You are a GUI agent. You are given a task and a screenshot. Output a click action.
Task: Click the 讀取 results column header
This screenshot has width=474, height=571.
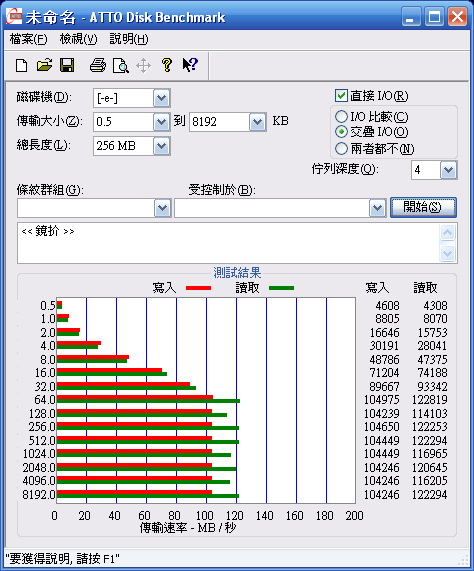point(425,288)
